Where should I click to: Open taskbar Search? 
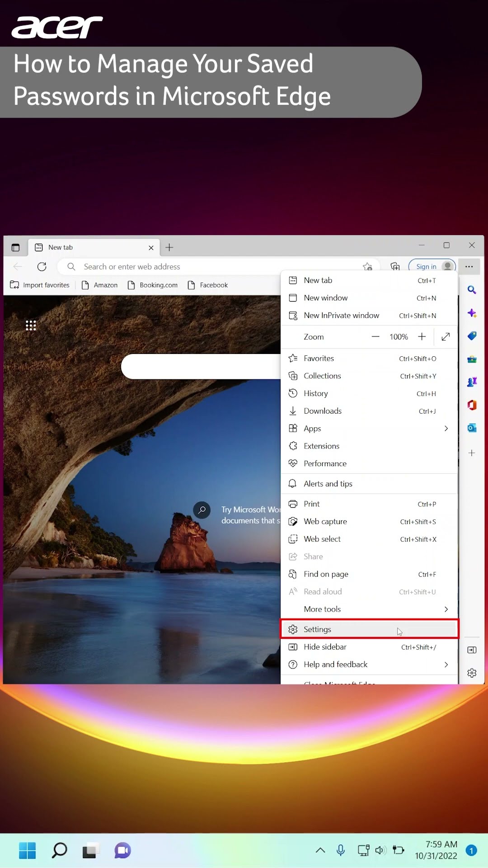click(x=59, y=850)
